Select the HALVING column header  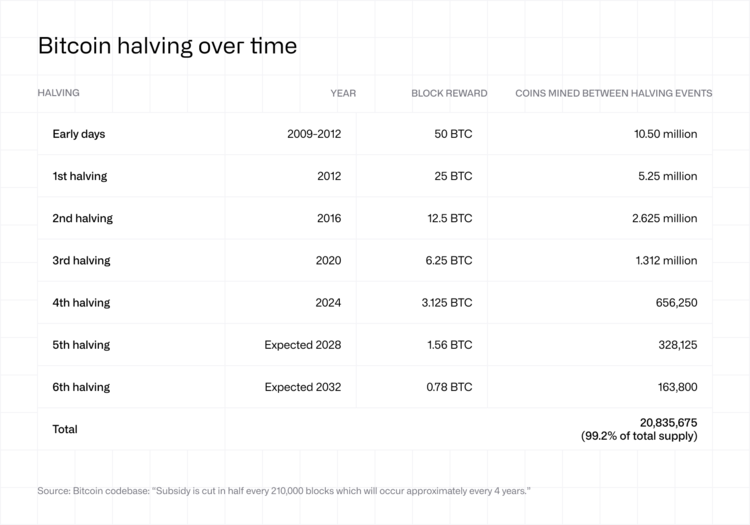(x=58, y=93)
